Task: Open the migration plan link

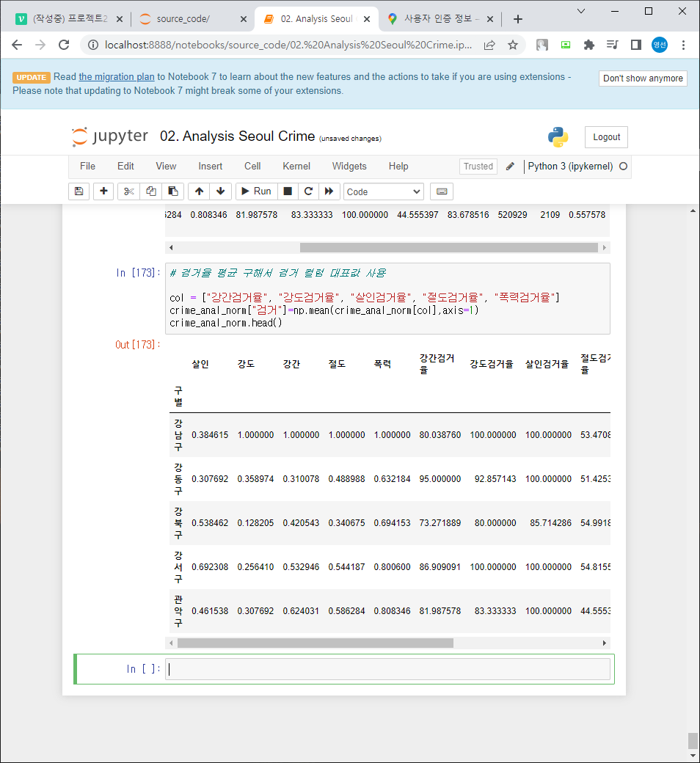Action: [x=117, y=77]
